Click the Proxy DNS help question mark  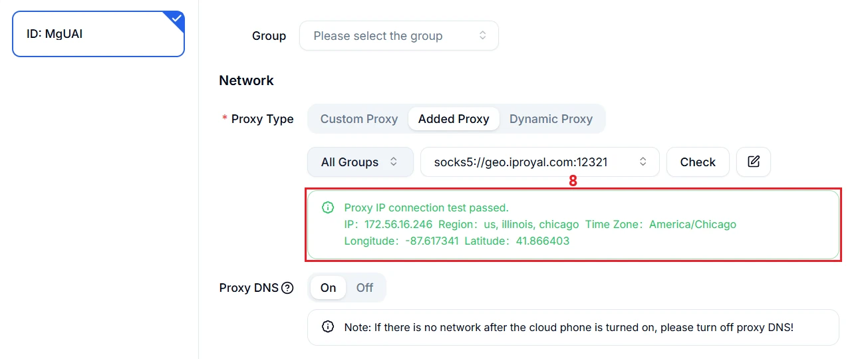287,288
